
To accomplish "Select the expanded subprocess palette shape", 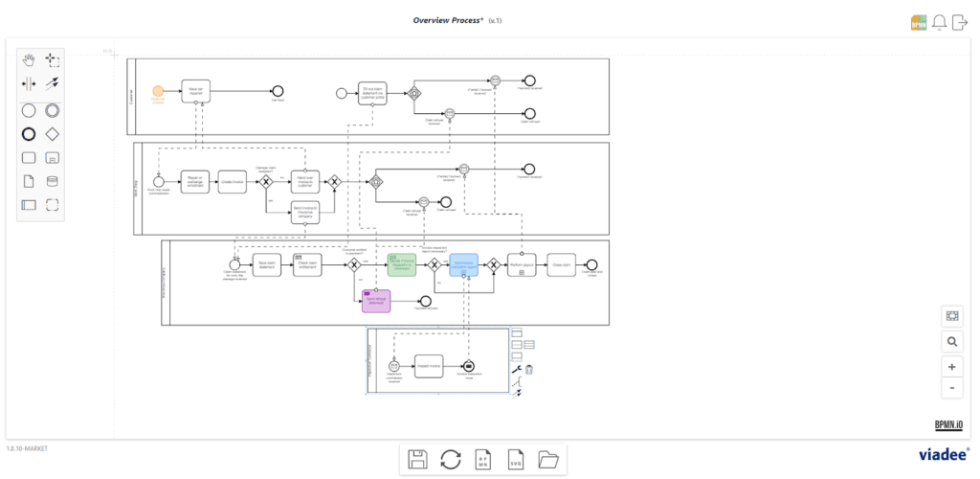I will click(53, 157).
